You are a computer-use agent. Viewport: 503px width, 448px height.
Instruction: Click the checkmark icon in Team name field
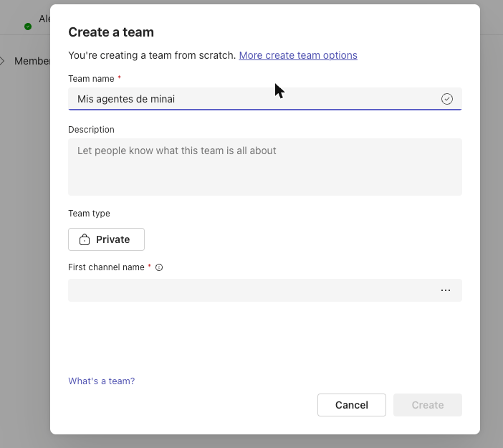pyautogui.click(x=447, y=99)
